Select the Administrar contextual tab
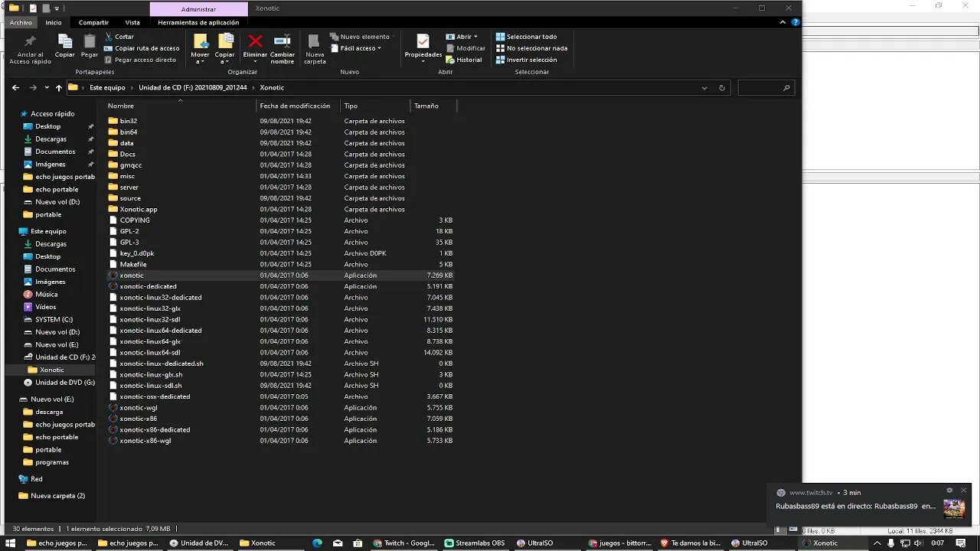980x551 pixels. pyautogui.click(x=198, y=8)
